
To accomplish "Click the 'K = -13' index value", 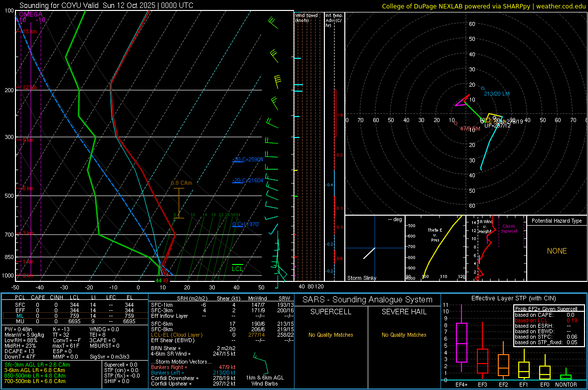I will pyautogui.click(x=61, y=329).
